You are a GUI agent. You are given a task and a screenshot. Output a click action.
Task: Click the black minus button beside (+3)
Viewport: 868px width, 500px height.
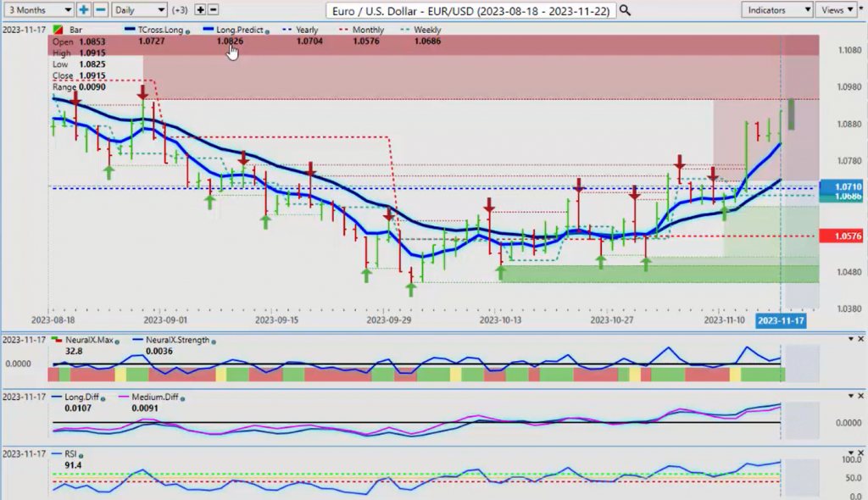click(213, 9)
